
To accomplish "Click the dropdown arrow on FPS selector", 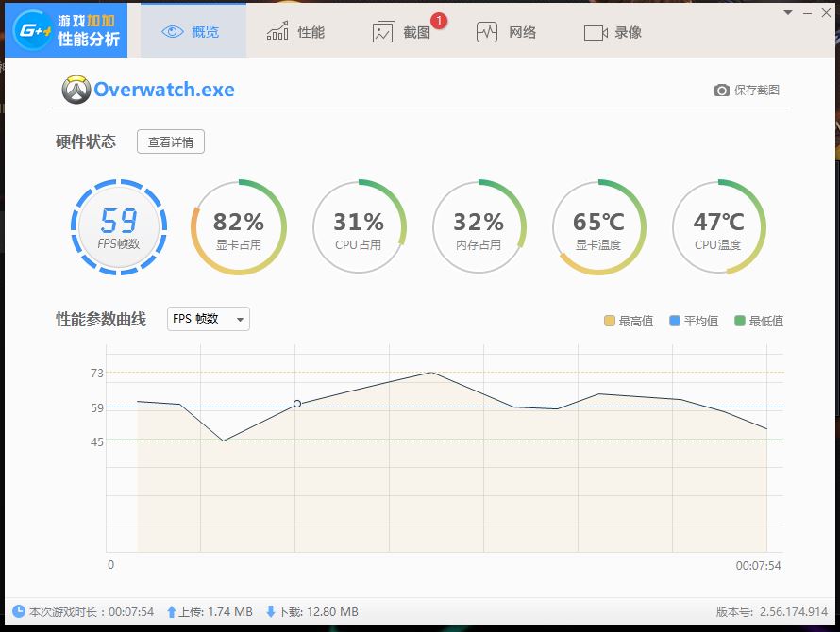I will 241,319.
